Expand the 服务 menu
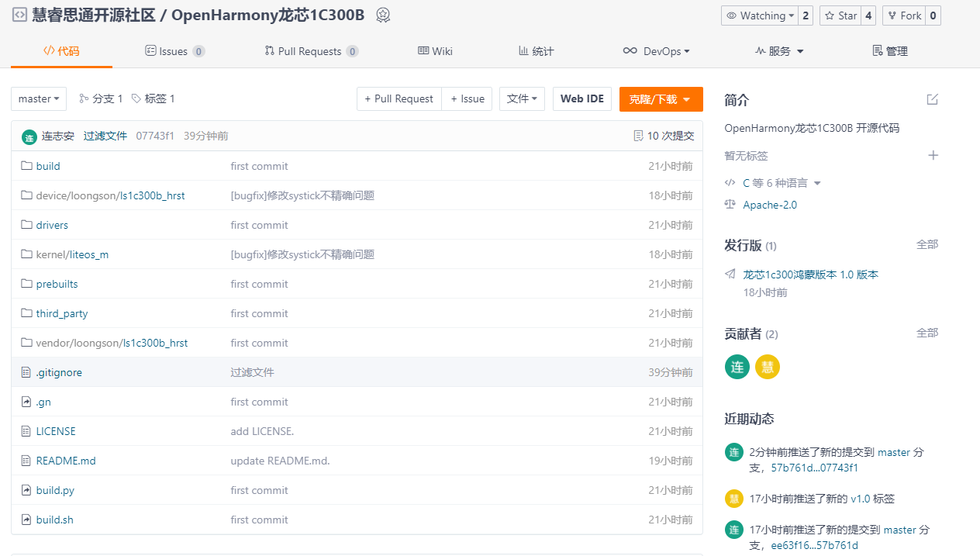980x556 pixels. (x=779, y=51)
